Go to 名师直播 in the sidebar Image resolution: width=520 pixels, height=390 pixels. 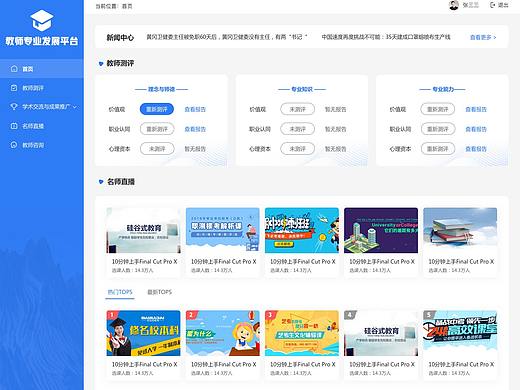42,126
